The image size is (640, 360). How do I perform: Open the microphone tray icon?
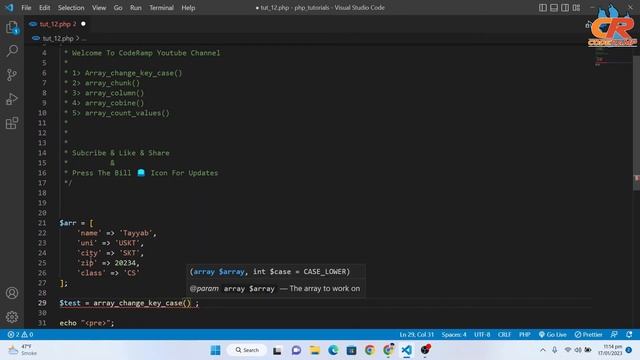point(554,350)
